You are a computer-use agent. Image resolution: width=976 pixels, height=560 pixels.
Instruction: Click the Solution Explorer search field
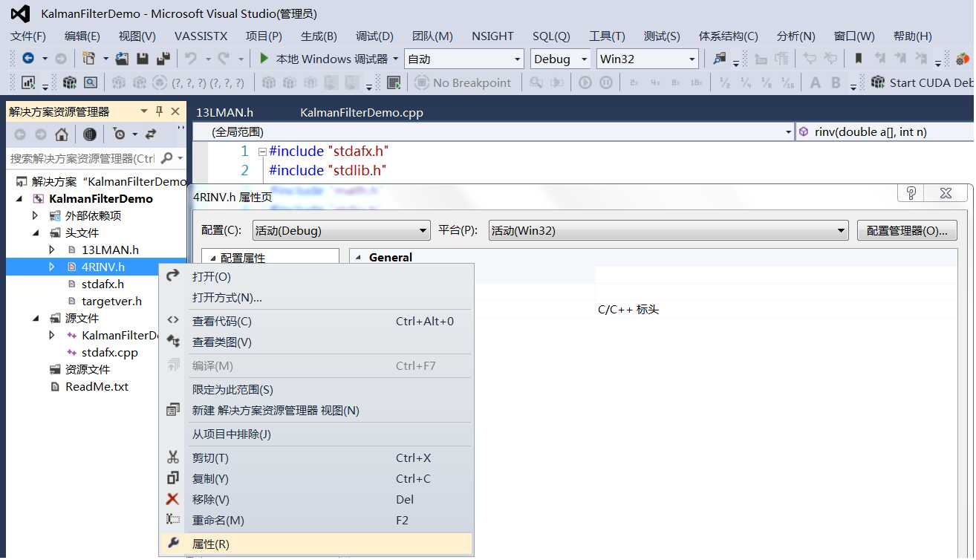coord(82,158)
